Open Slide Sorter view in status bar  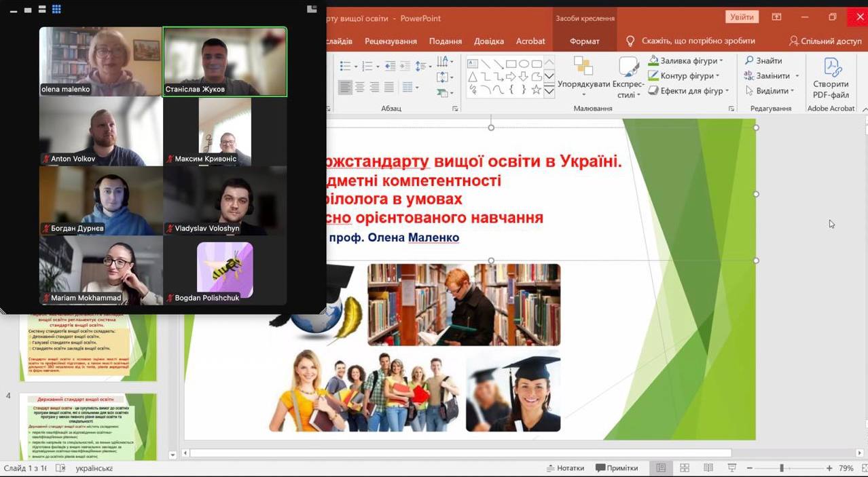pos(685,468)
